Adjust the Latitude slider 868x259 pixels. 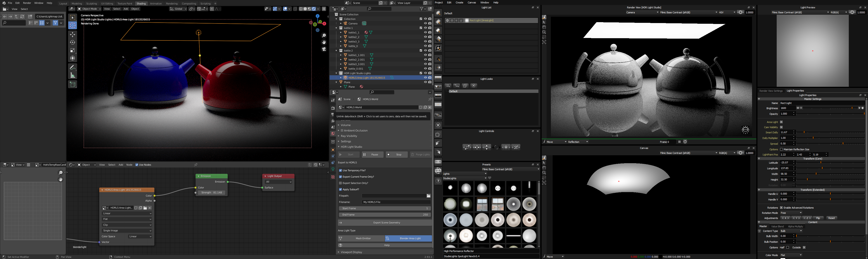[830, 163]
